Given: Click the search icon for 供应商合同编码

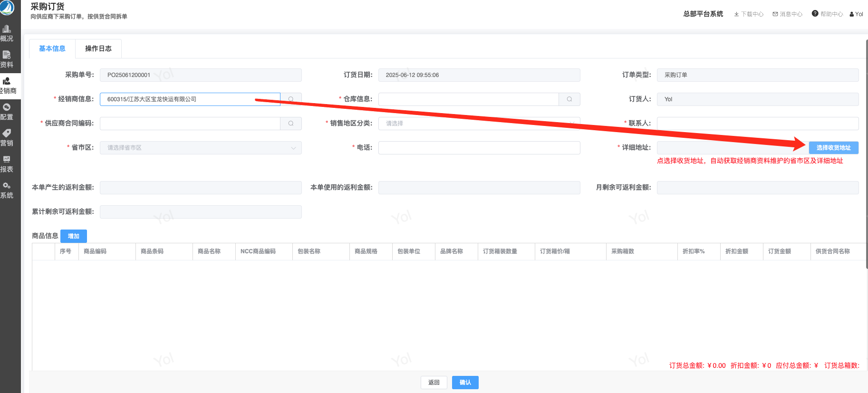Looking at the screenshot, I should coord(291,124).
